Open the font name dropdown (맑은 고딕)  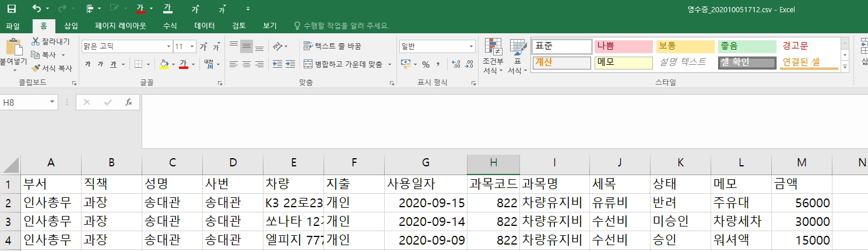pos(168,46)
